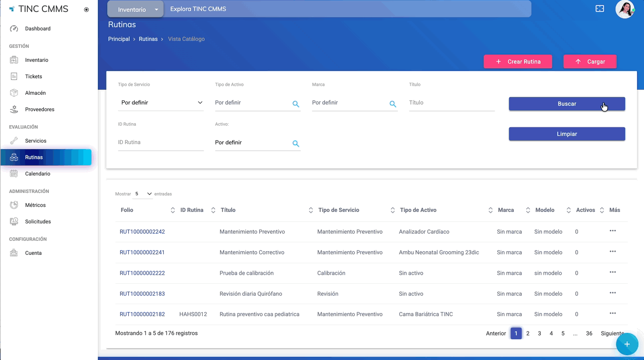Click the Dashboard gauge icon in sidebar

click(x=14, y=29)
